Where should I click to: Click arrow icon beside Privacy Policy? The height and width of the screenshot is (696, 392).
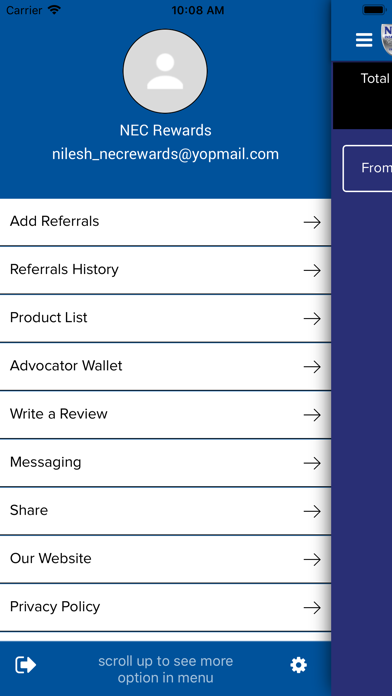[312, 608]
